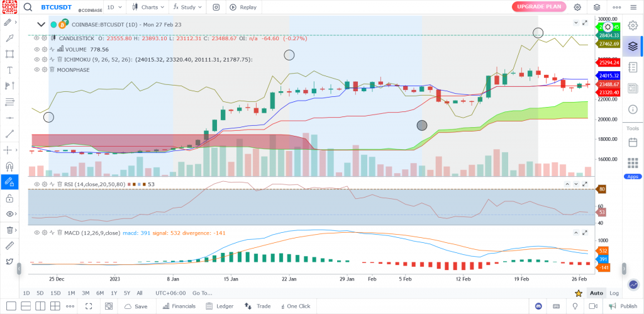Open UTC+06:00 timezone selector

tap(170, 293)
